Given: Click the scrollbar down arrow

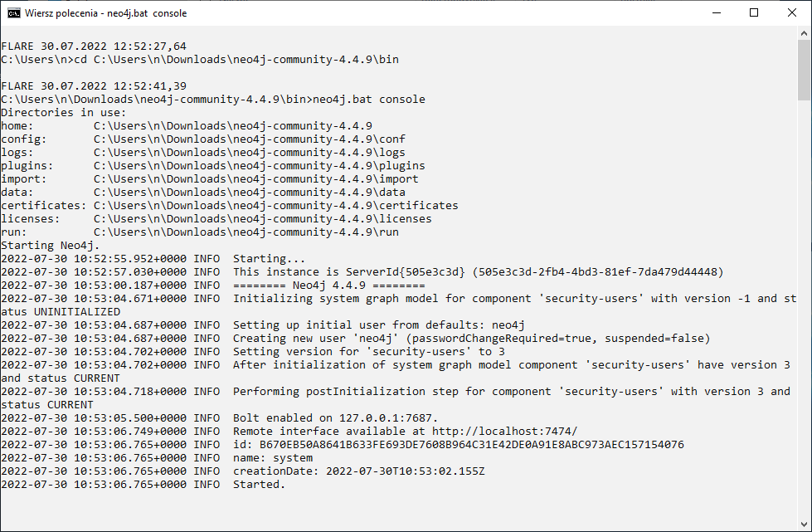Looking at the screenshot, I should [804, 525].
